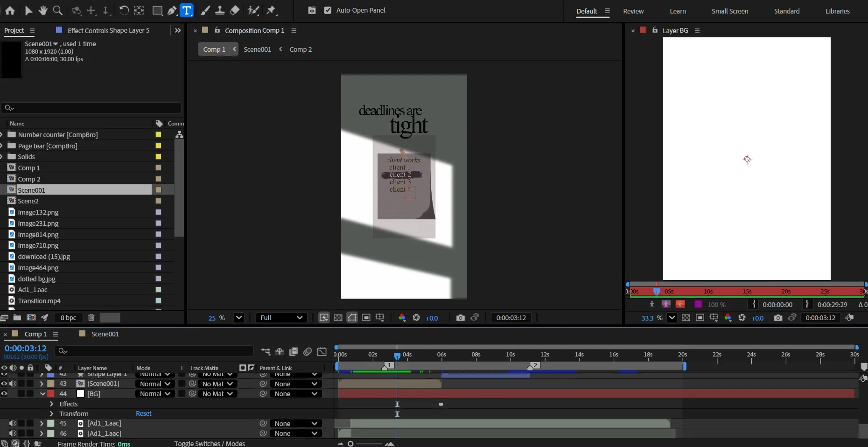Expand the Transform properties of BG layer

[x=52, y=414]
